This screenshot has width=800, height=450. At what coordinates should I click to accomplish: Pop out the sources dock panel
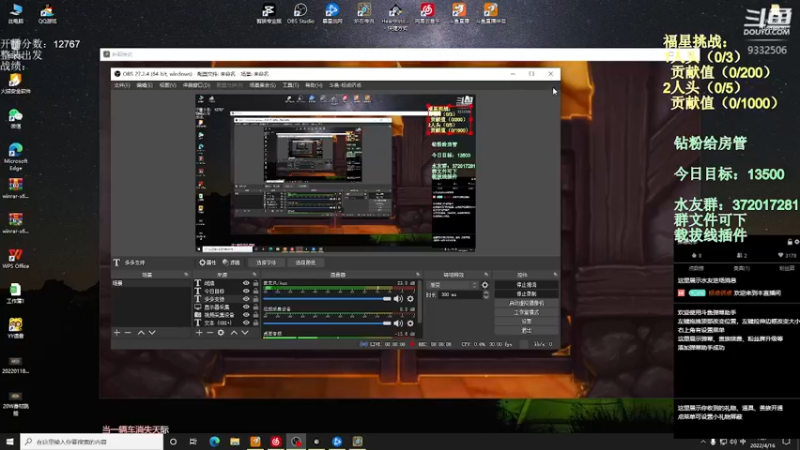255,274
